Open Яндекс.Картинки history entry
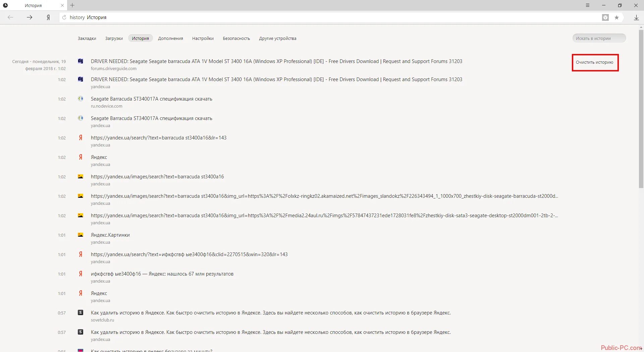644x352 pixels. point(110,235)
